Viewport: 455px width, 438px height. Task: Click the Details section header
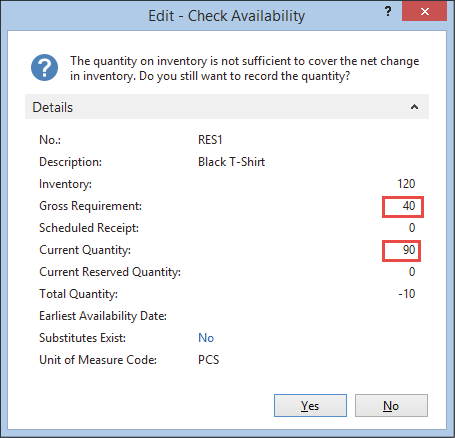pyautogui.click(x=227, y=107)
